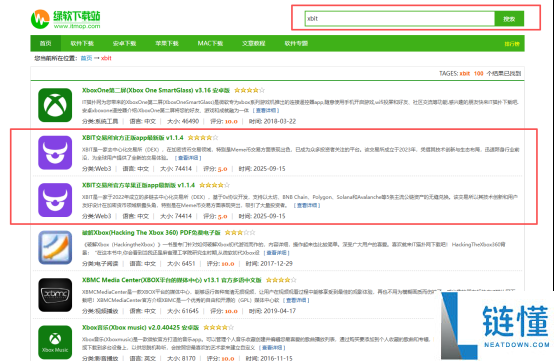This screenshot has height=361, width=554.
Task: Click the star rating beside XBMC Media Center title
Action: point(281,280)
